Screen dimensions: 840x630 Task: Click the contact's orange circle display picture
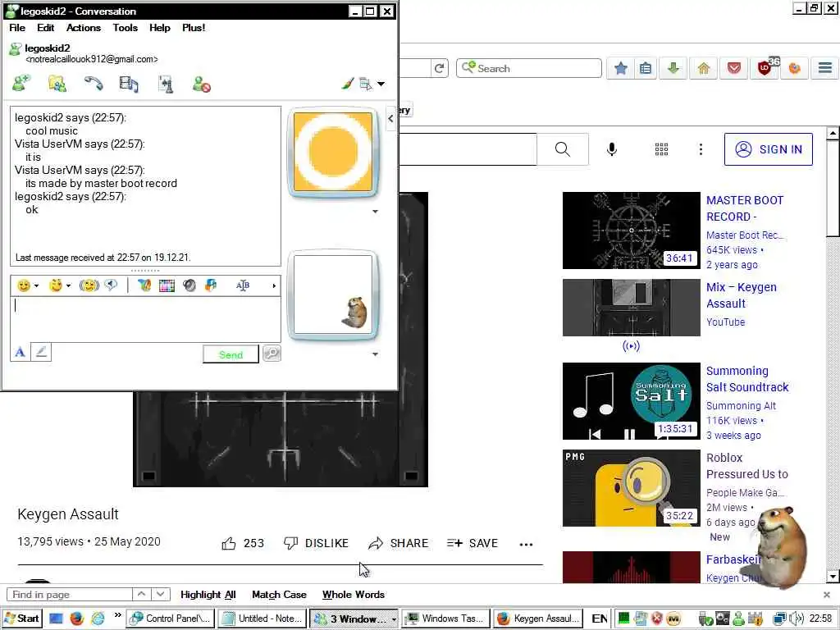click(x=333, y=152)
